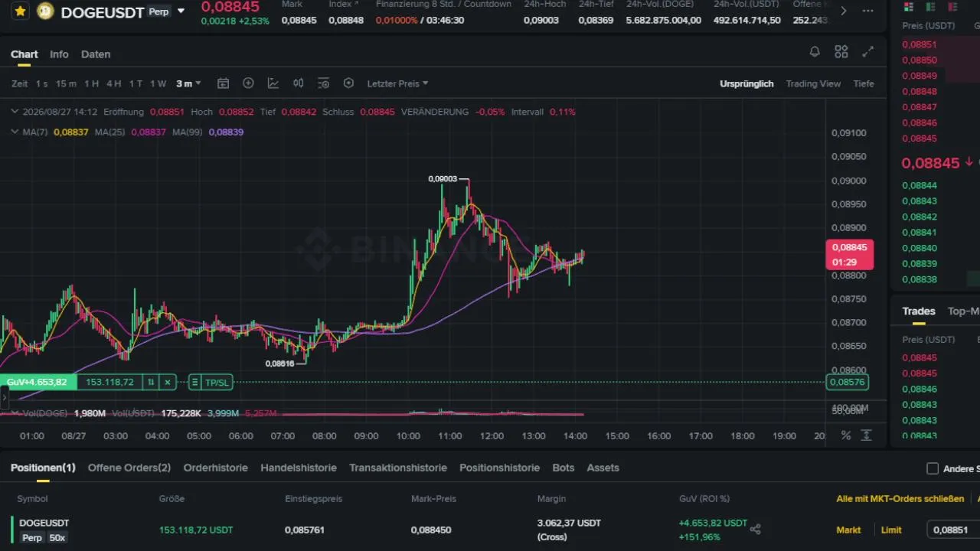Show more ticker stats with right arrow
Image resolution: width=980 pixels, height=551 pixels.
843,11
